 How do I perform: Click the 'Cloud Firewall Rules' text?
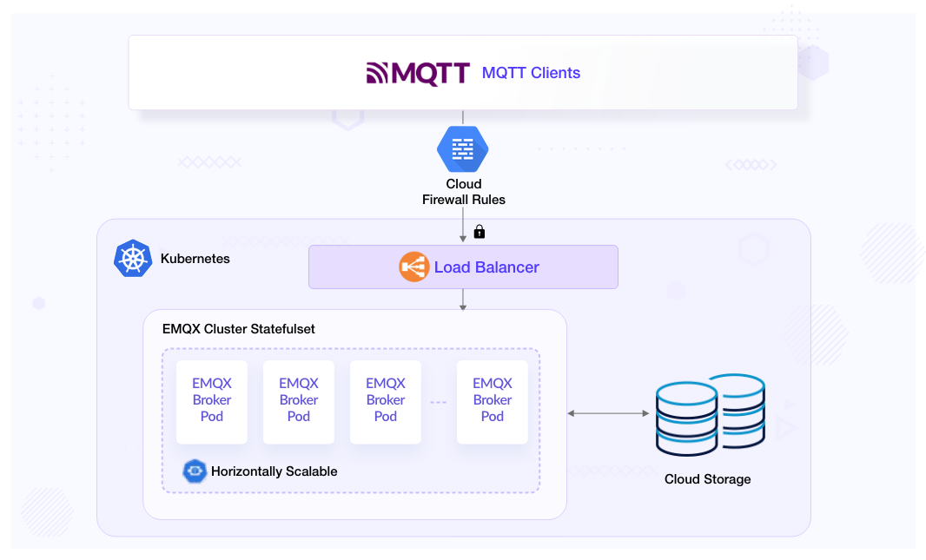[x=464, y=192]
